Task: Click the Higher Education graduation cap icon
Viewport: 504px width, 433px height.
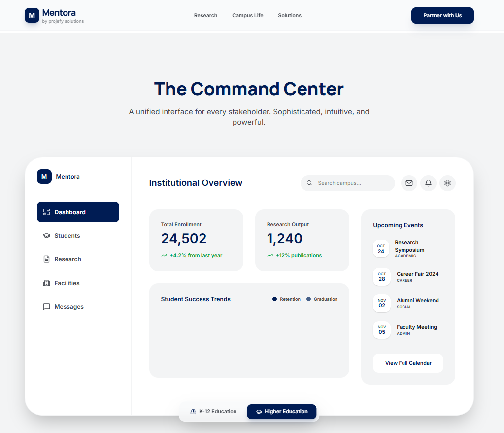Action: [x=259, y=412]
